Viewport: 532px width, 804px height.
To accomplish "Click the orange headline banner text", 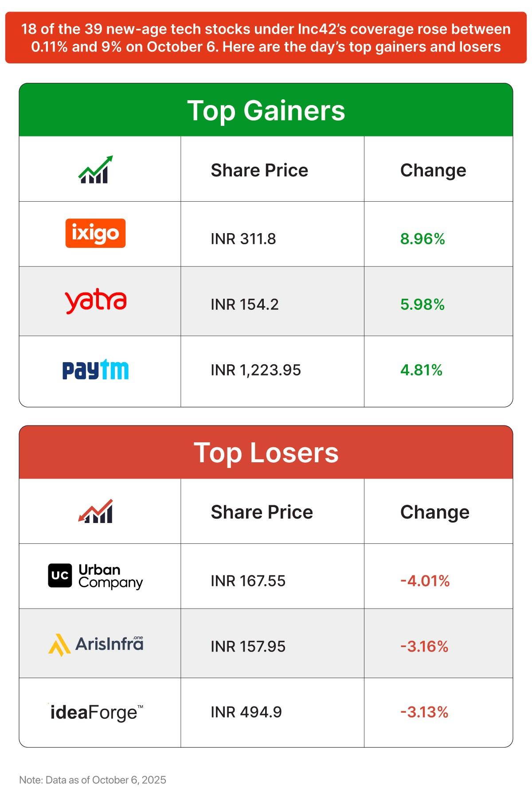I will (x=266, y=38).
